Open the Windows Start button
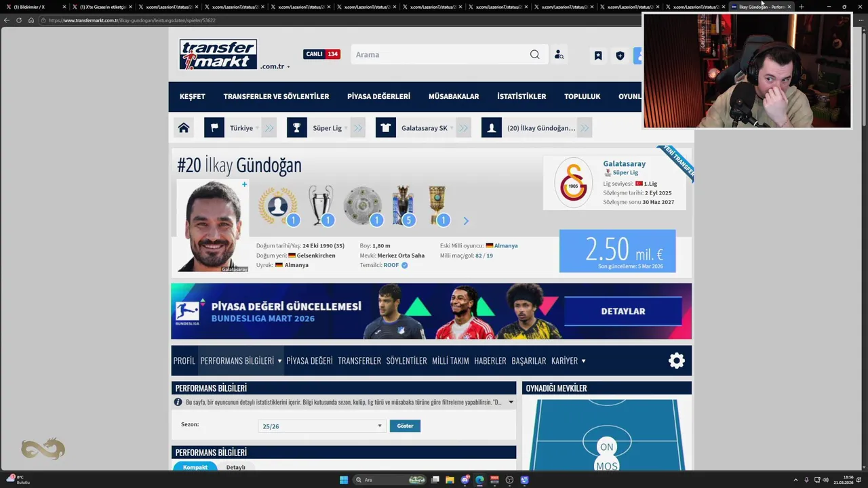Screen dimensions: 868x488 coord(344,480)
